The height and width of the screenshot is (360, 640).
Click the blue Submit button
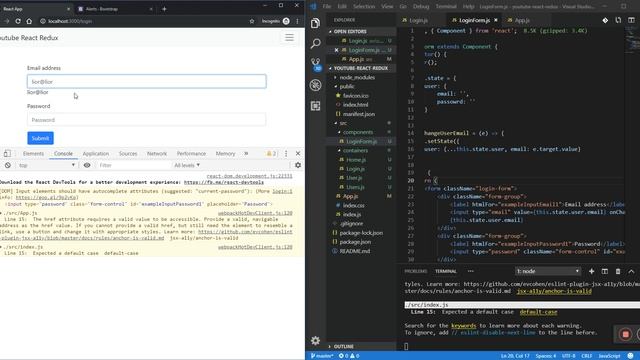tap(40, 138)
